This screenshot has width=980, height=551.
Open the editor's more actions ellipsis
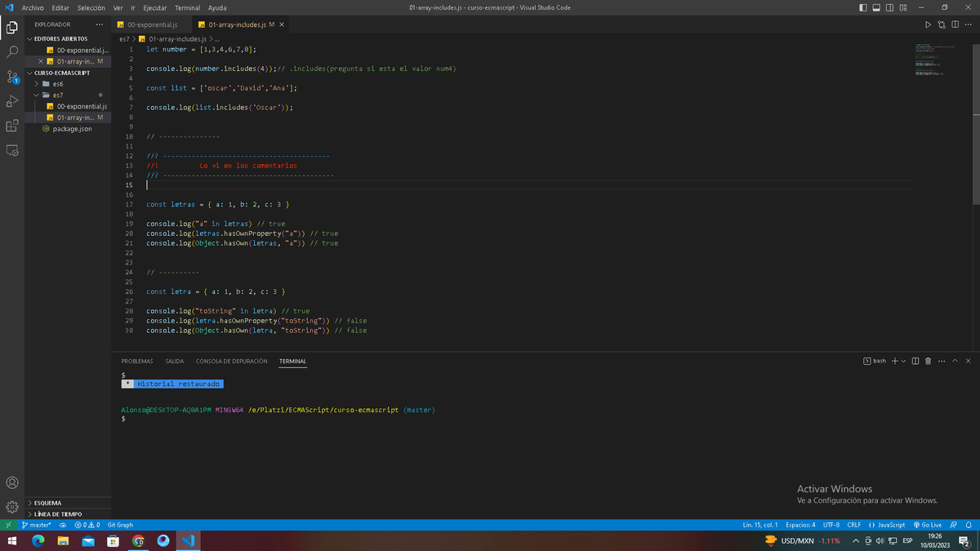pos(969,24)
